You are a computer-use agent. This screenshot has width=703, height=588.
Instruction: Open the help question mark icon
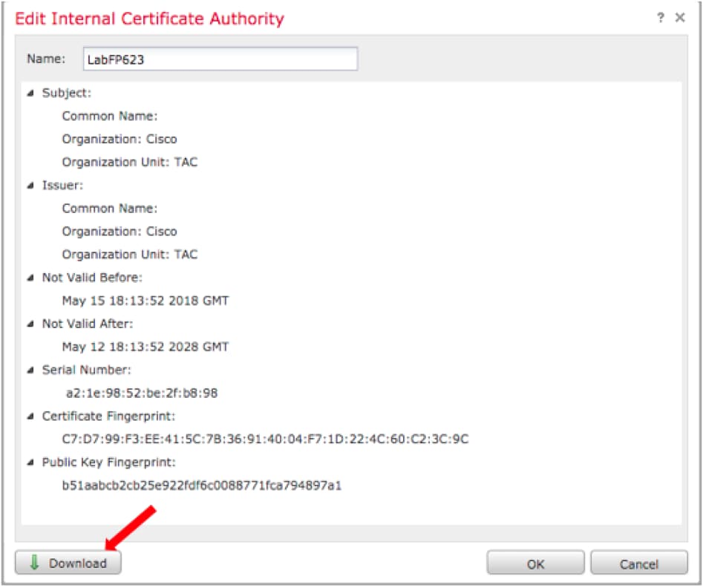(661, 18)
